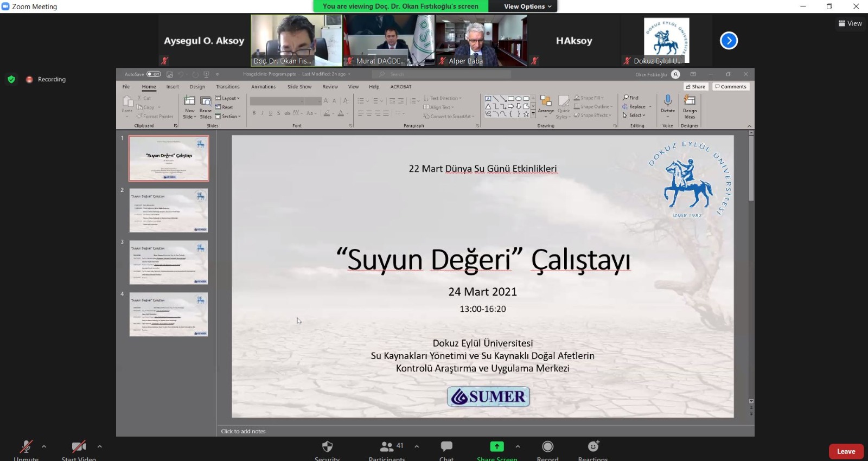Expand audio options caret beside Unmute

[44, 446]
